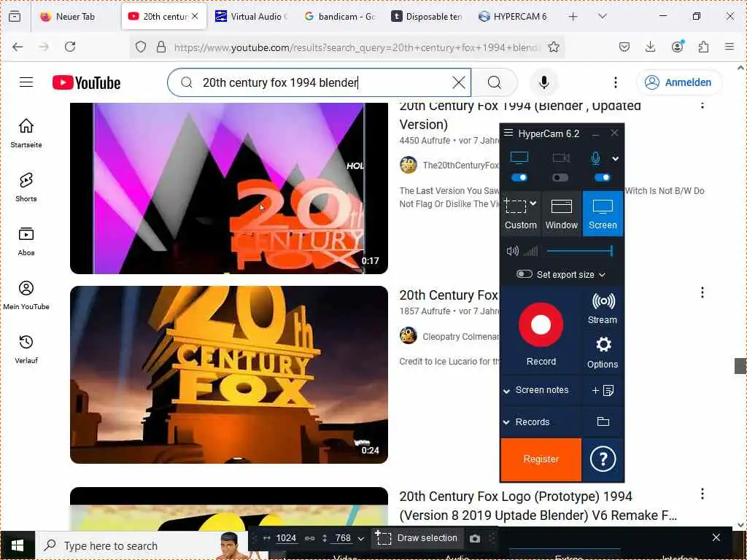
Task: Open 20th Century Fox Logo Prototype video title
Action: [538, 506]
